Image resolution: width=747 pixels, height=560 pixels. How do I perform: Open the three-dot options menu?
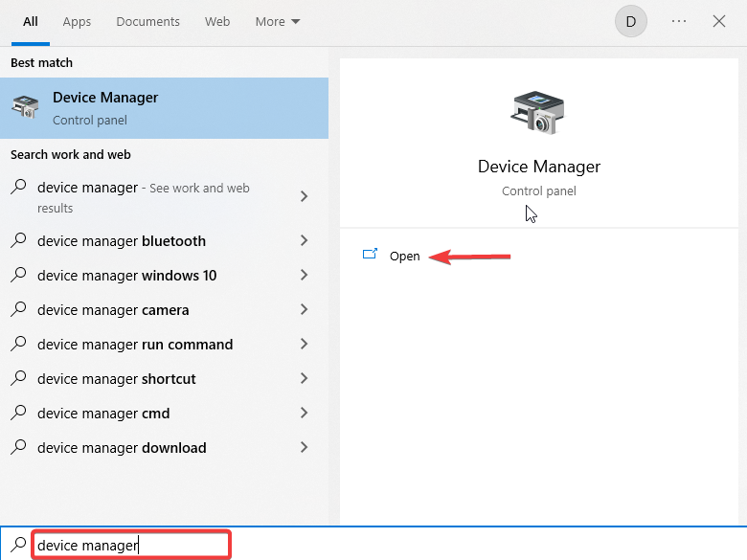pos(679,21)
